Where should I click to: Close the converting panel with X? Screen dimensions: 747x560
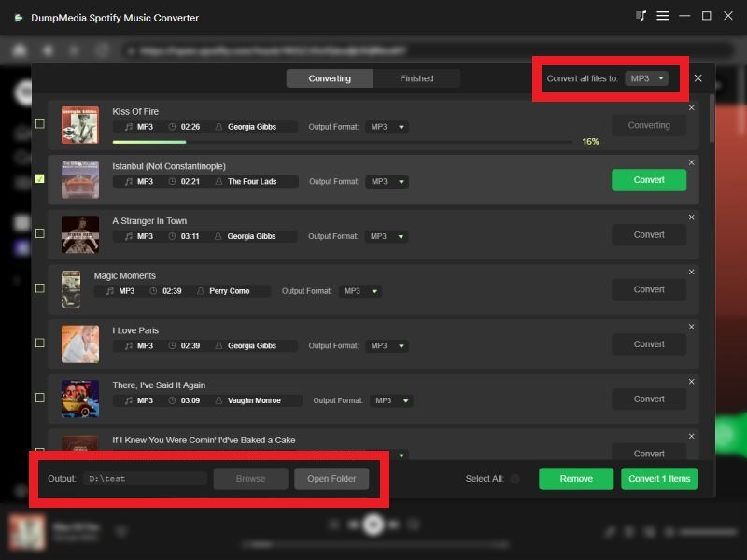click(x=698, y=78)
